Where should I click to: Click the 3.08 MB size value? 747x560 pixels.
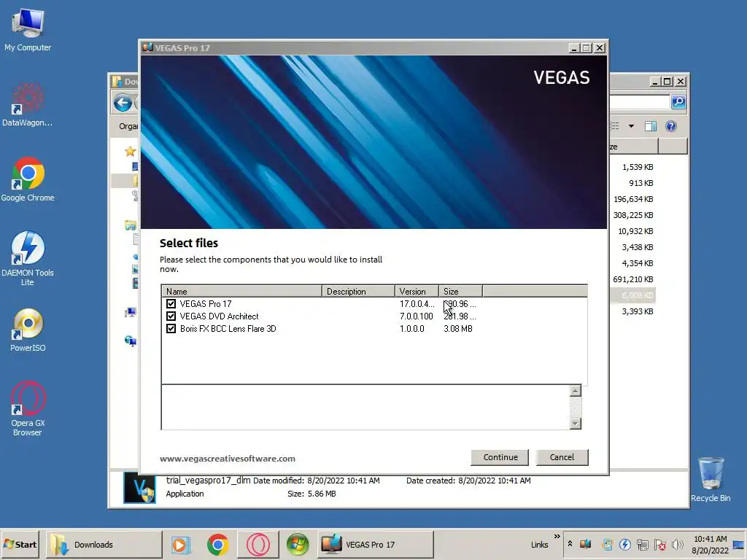click(458, 329)
